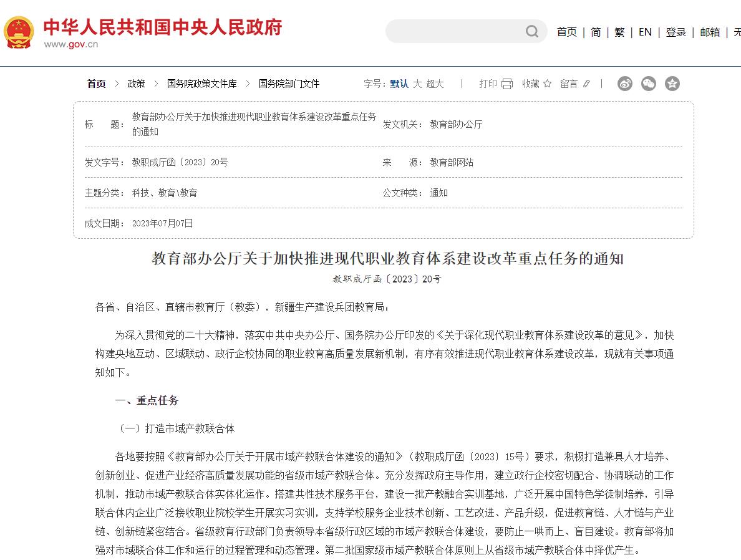
Task: Set font size to 默认
Action: [399, 84]
